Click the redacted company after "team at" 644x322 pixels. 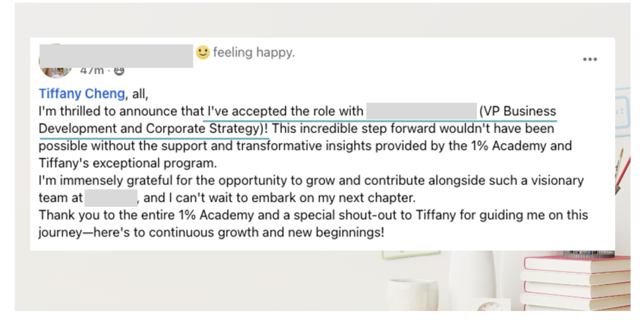click(x=111, y=198)
